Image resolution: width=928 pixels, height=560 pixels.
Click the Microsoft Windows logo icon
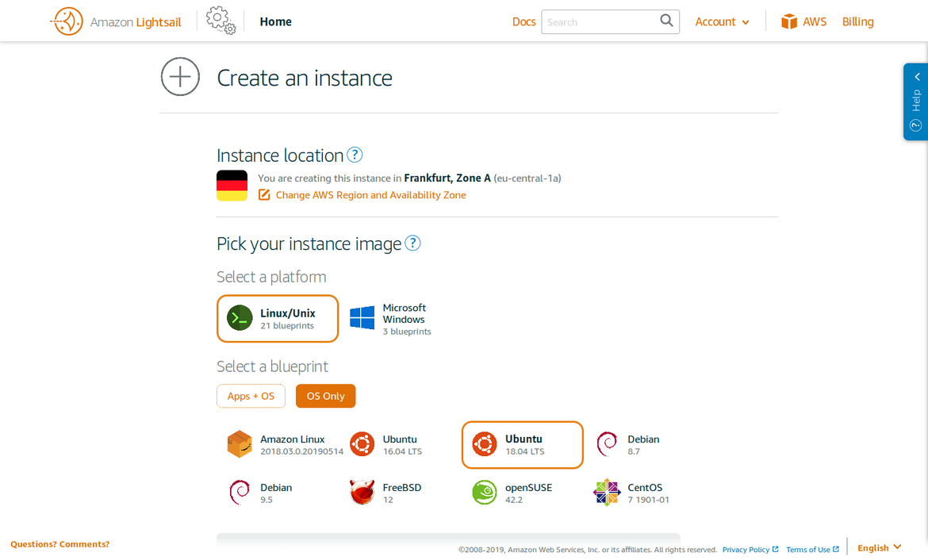(362, 318)
